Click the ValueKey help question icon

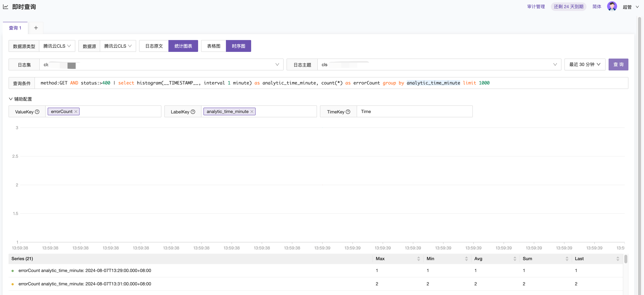(37, 112)
